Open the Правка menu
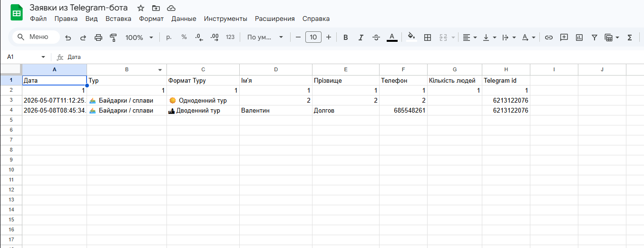This screenshot has height=248, width=644. click(66, 19)
